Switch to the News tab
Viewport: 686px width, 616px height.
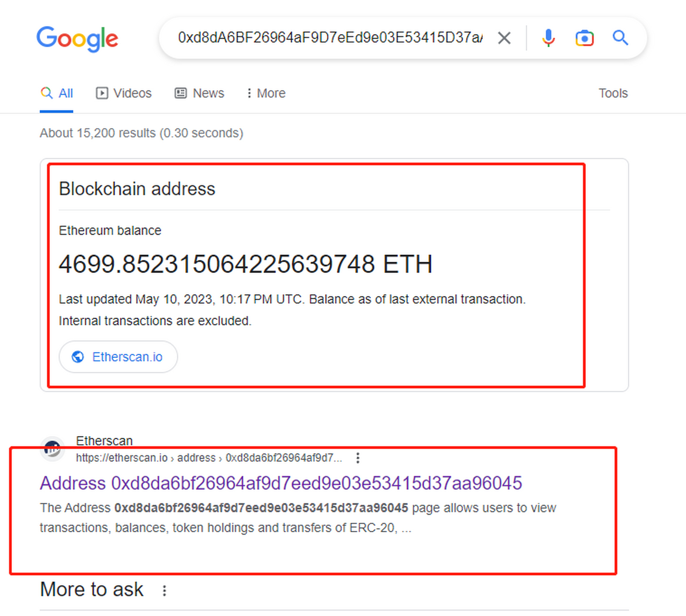point(199,93)
